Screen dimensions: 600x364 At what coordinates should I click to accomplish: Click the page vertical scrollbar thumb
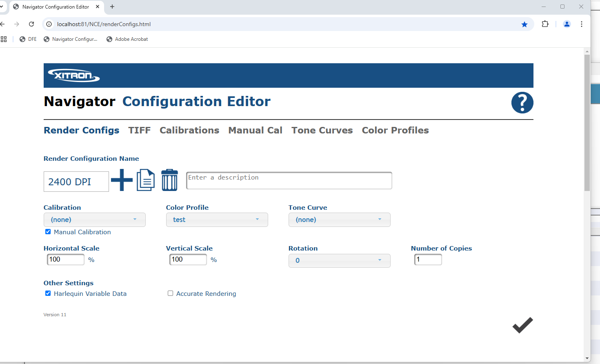(587, 122)
